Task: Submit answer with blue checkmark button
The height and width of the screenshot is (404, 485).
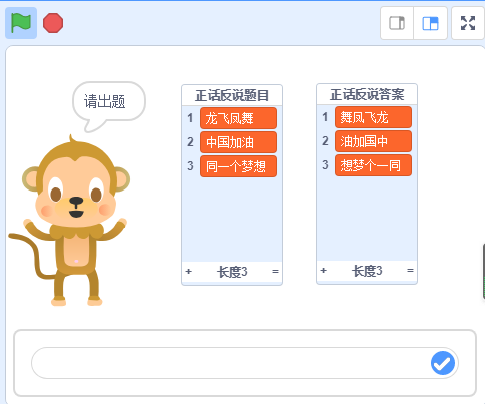Action: pyautogui.click(x=443, y=363)
